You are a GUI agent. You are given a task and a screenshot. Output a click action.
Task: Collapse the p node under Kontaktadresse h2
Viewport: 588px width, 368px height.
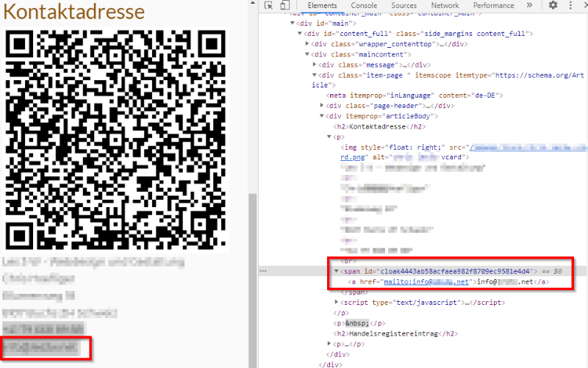(329, 137)
